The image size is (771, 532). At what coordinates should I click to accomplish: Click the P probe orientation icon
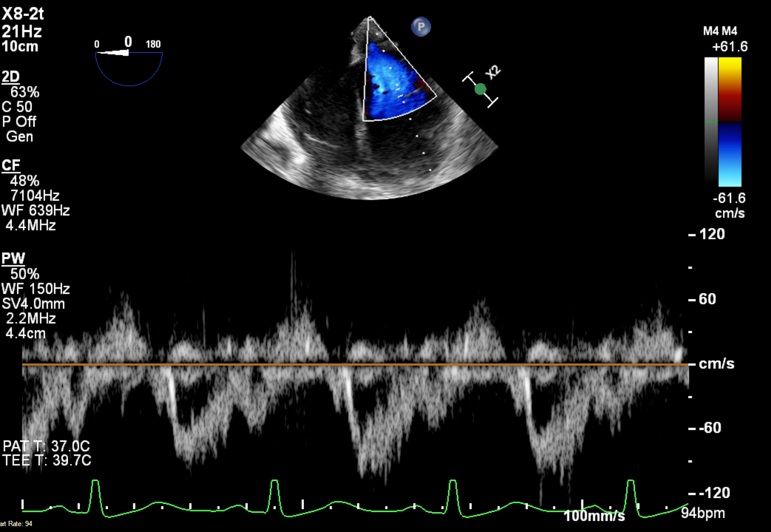[x=421, y=27]
